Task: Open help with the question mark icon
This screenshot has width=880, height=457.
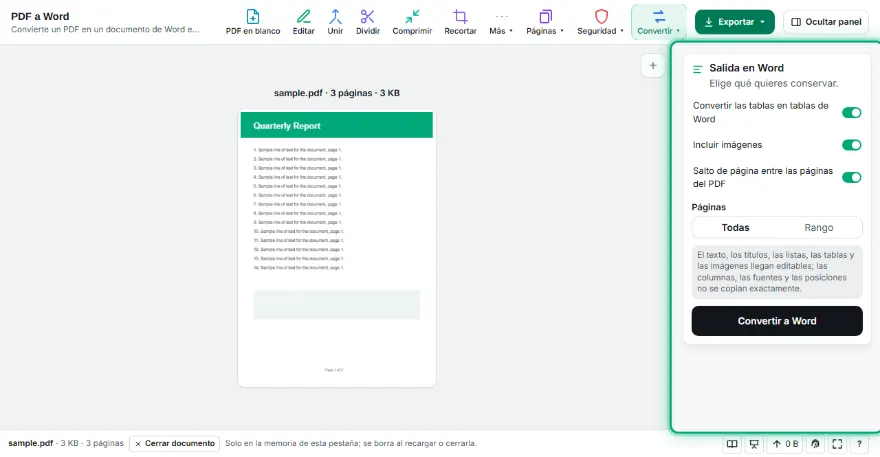Action: (859, 444)
